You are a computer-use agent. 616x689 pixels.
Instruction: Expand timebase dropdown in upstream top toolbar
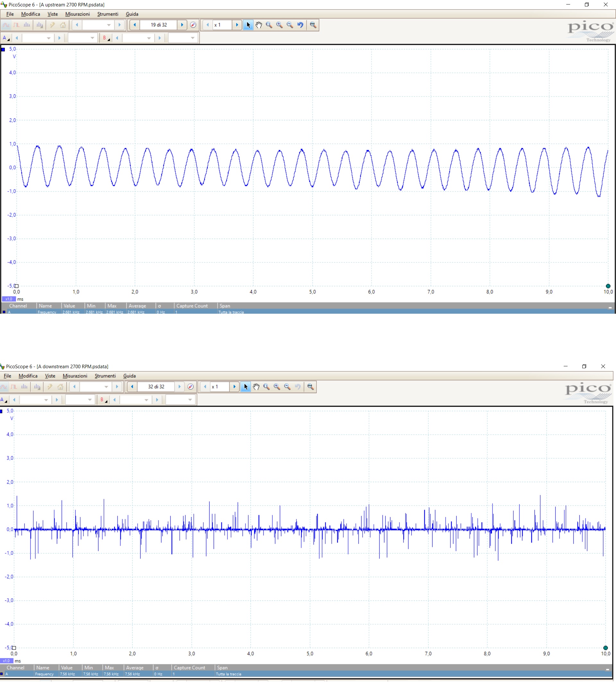(x=109, y=25)
